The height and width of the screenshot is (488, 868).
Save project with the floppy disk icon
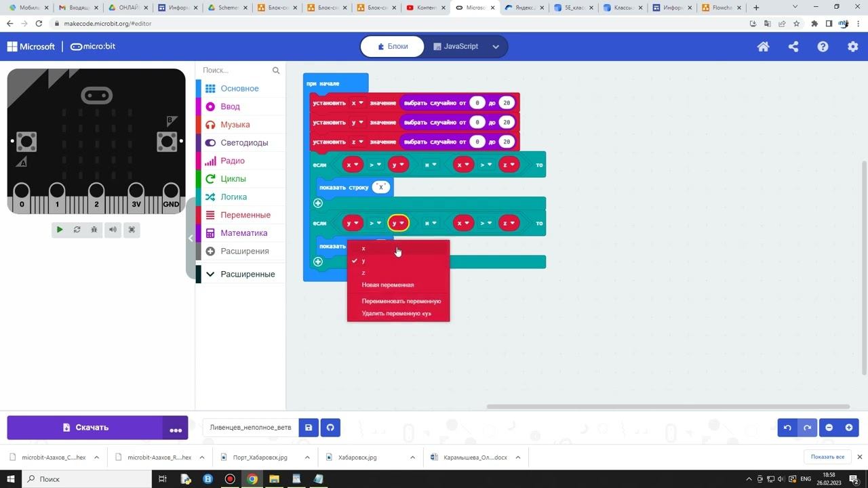click(x=309, y=428)
